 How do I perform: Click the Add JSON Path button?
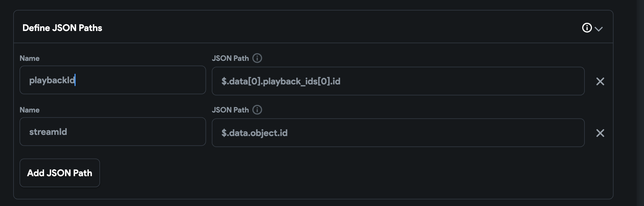click(60, 173)
